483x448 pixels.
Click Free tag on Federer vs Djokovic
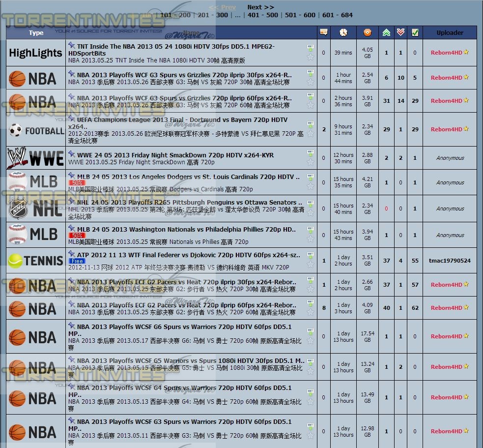[x=77, y=261]
